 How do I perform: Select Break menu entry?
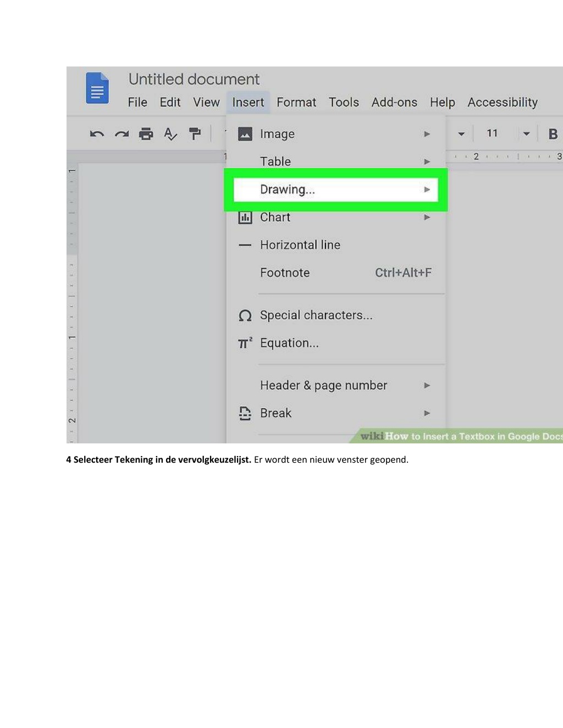click(335, 413)
